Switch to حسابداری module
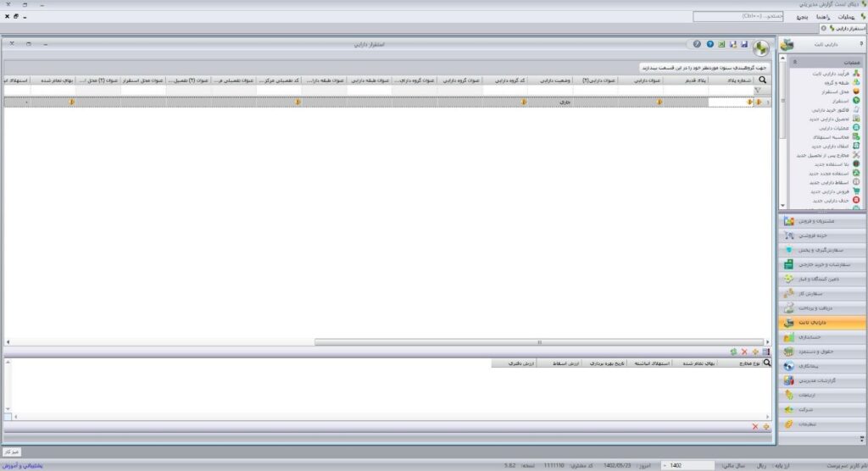The width and height of the screenshot is (868, 471). tap(822, 337)
